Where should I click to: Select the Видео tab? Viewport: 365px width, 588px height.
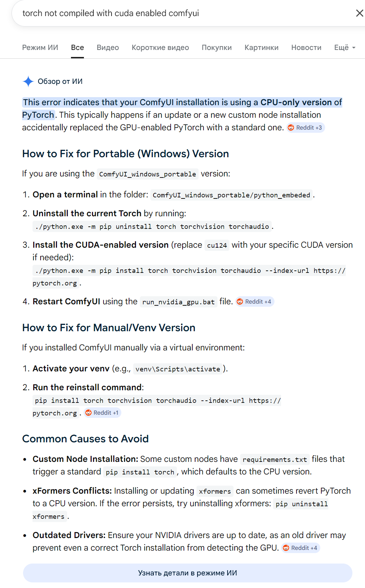pos(108,48)
